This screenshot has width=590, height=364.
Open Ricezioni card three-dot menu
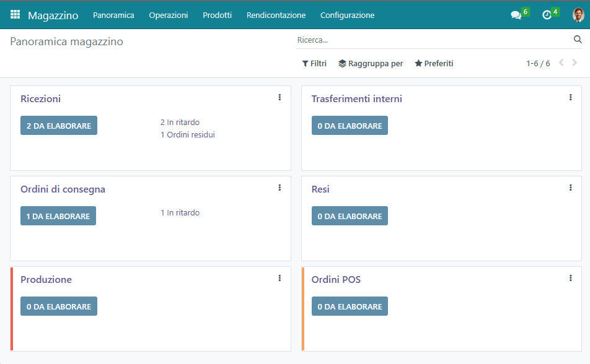(x=280, y=97)
